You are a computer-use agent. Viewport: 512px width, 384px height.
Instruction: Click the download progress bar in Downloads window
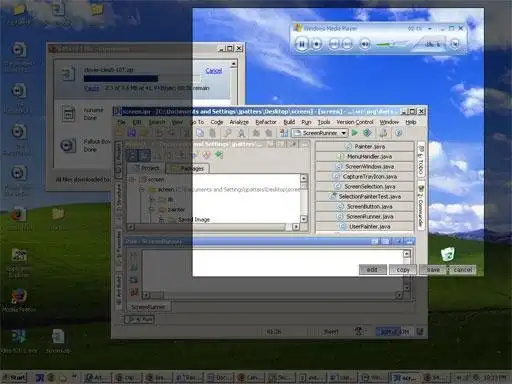coord(142,79)
